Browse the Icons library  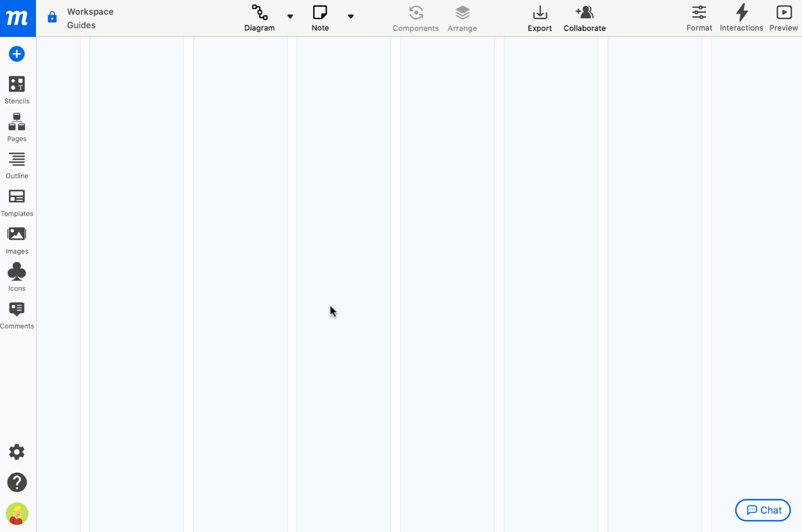pos(17,277)
